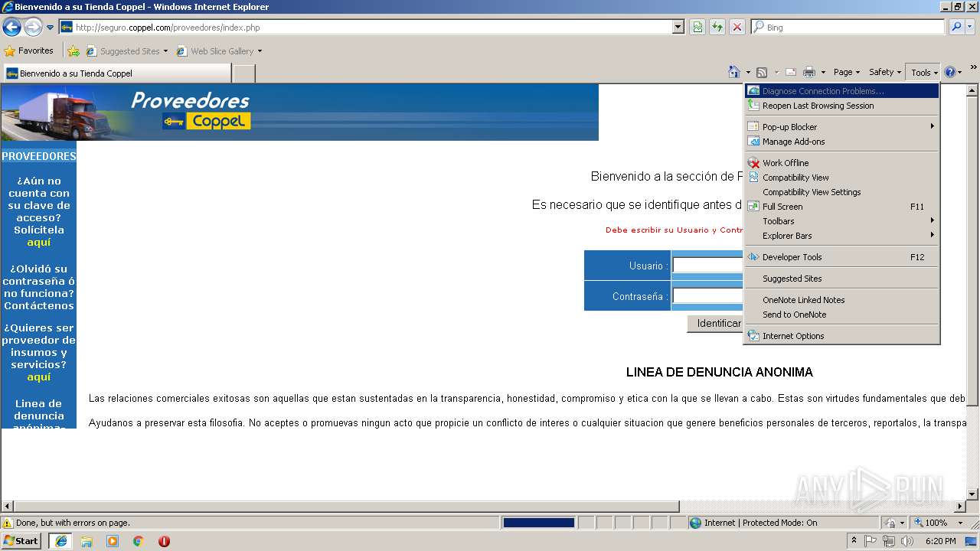Expand the Toolbars submenu

point(841,221)
